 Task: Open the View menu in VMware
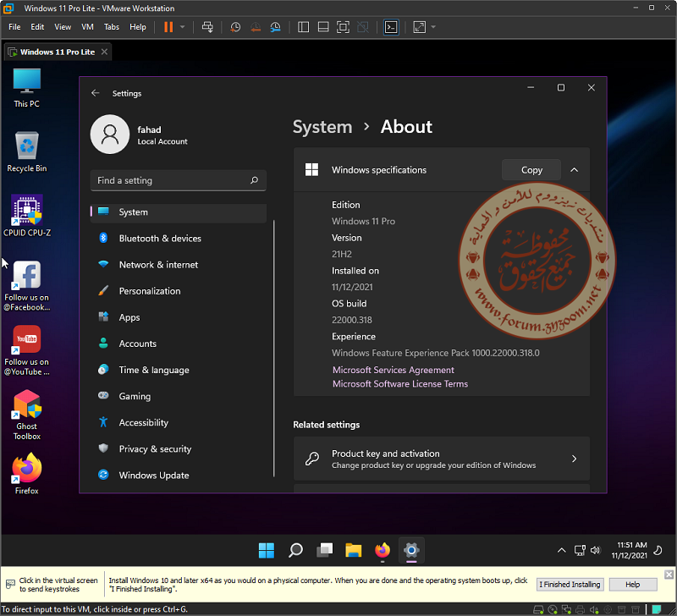pyautogui.click(x=63, y=27)
